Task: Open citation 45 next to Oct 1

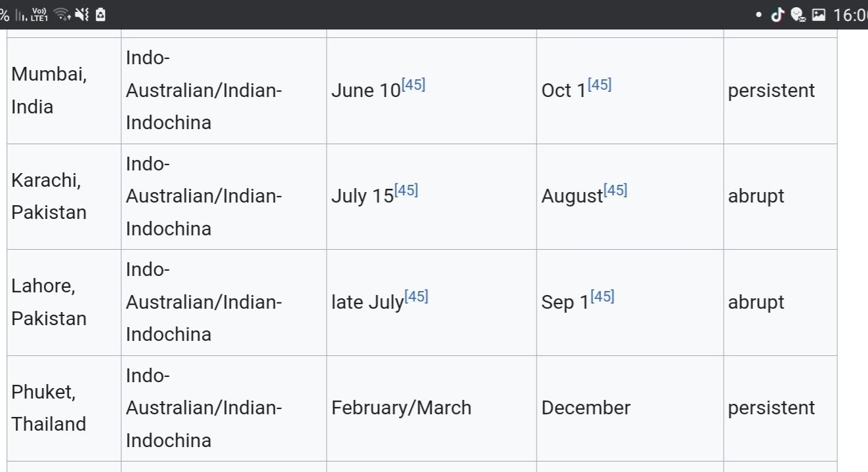Action: coord(600,85)
